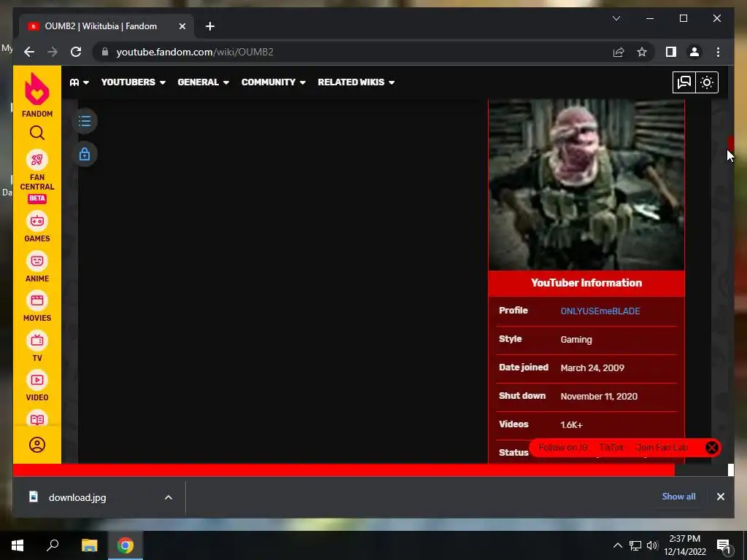The height and width of the screenshot is (560, 747).
Task: Open download.jpg from downloads bar
Action: pyautogui.click(x=77, y=497)
